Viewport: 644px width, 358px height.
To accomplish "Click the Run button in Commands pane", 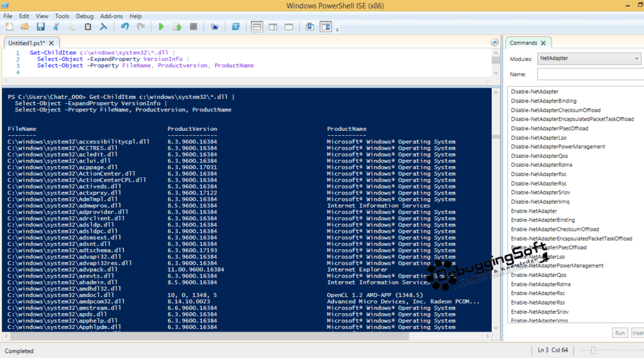I will tap(619, 333).
